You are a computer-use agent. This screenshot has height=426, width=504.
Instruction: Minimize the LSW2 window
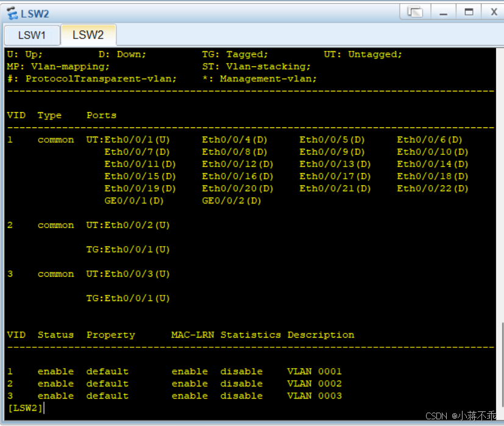pyautogui.click(x=443, y=12)
